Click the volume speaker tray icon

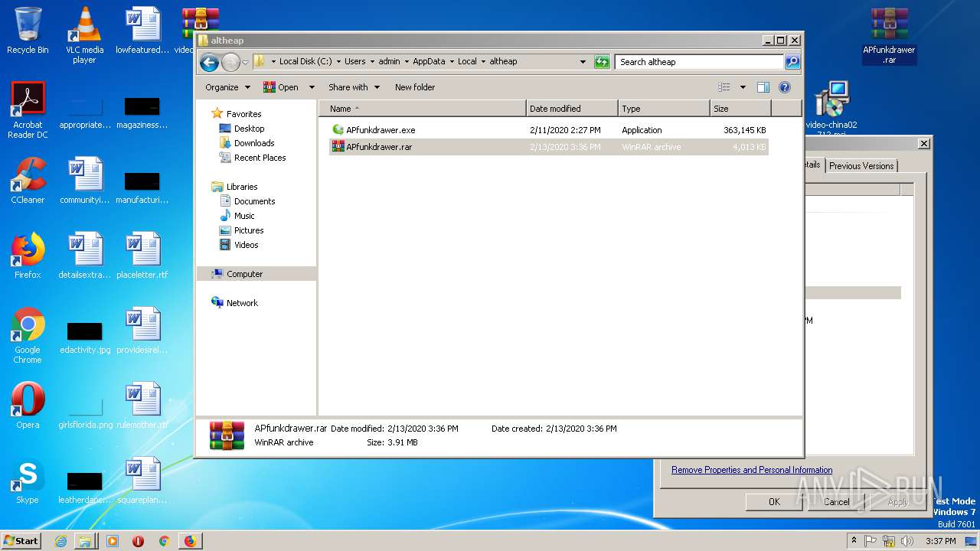point(907,541)
